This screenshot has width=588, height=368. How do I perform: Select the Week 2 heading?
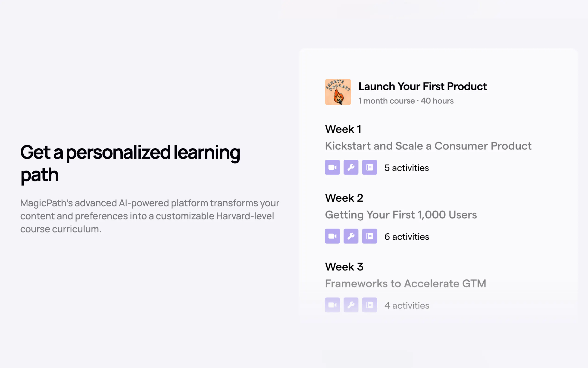tap(344, 198)
